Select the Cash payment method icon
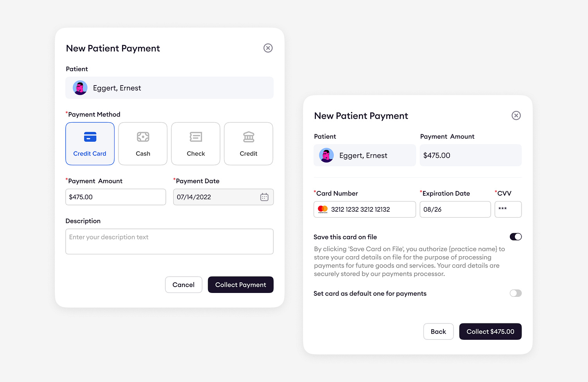The width and height of the screenshot is (588, 382). pyautogui.click(x=143, y=137)
